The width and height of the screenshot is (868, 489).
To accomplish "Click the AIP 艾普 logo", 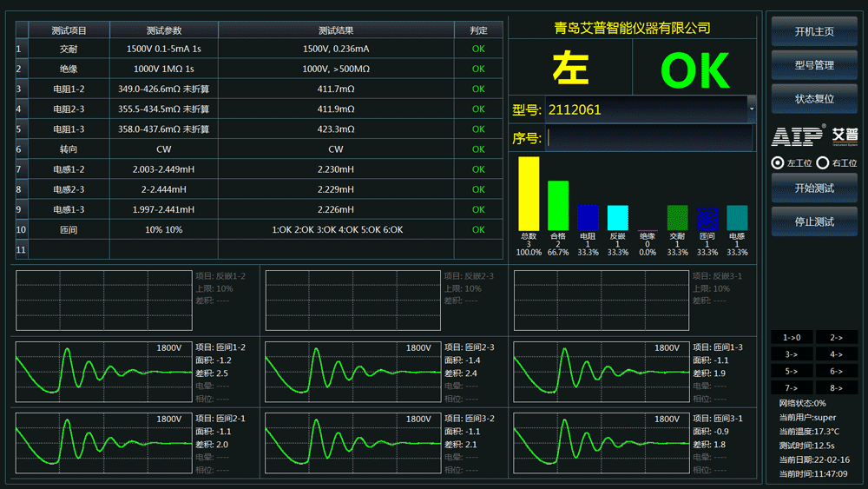I will coord(814,135).
